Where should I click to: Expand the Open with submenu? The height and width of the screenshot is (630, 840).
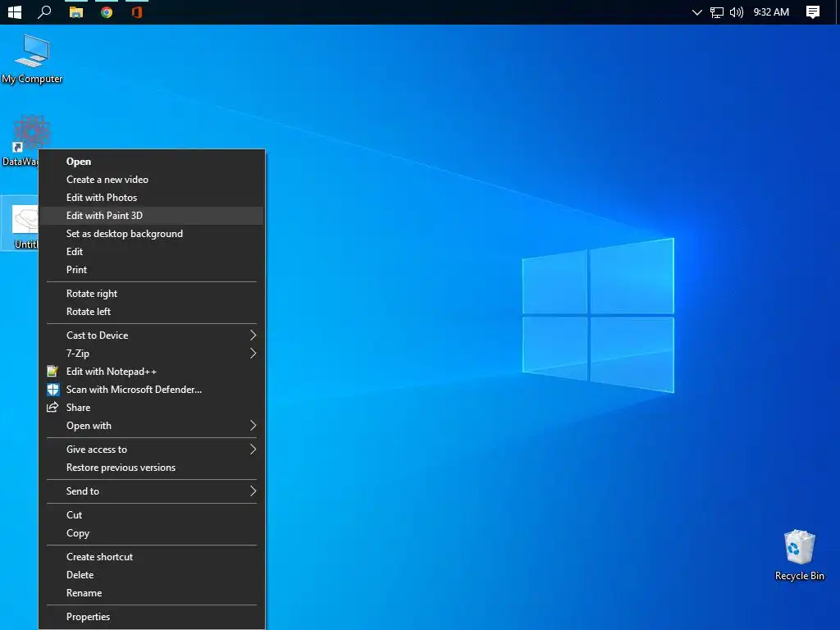152,426
